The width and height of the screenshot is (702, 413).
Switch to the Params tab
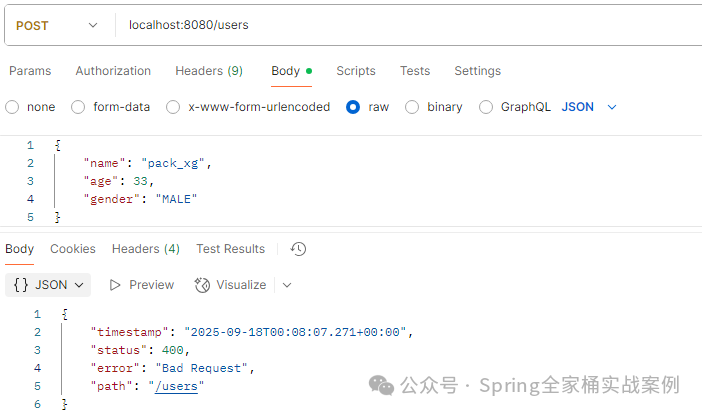30,71
